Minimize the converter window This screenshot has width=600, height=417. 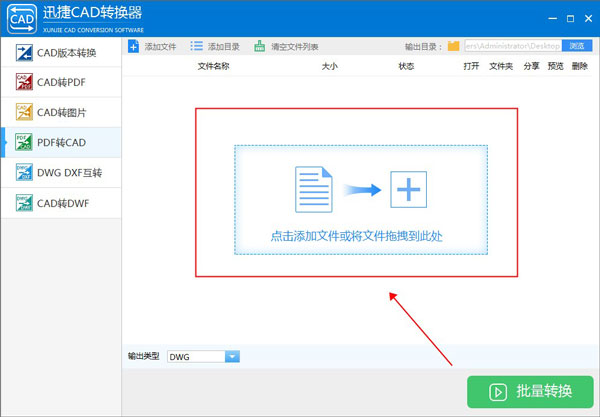553,18
